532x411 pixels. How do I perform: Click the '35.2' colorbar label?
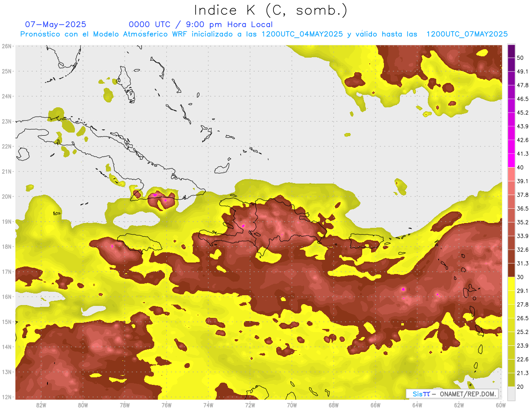coord(523,222)
